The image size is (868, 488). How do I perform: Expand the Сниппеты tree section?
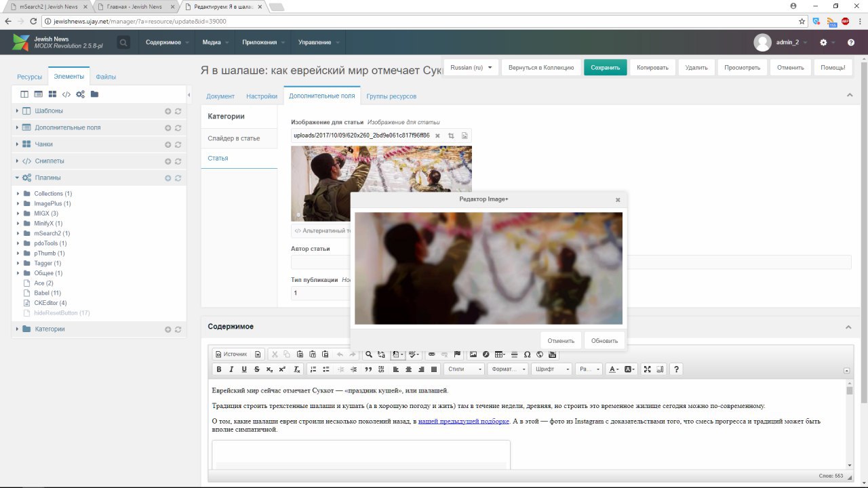point(18,161)
